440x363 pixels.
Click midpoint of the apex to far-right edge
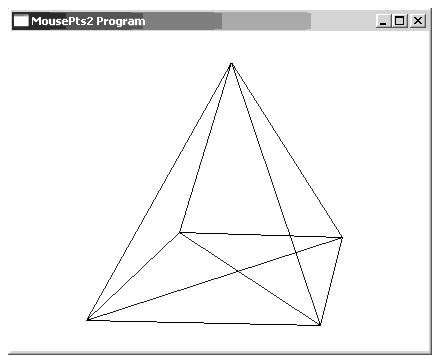[287, 150]
